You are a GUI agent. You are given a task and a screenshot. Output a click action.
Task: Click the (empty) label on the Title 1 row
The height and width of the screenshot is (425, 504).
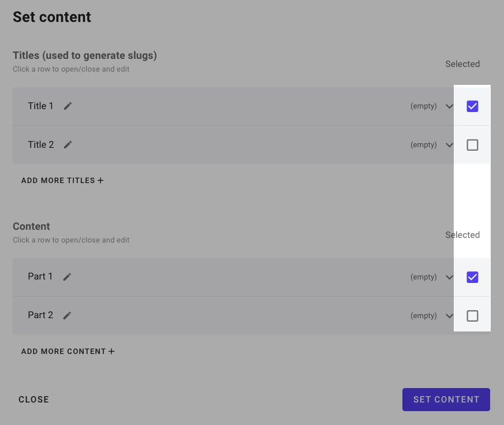pos(424,106)
